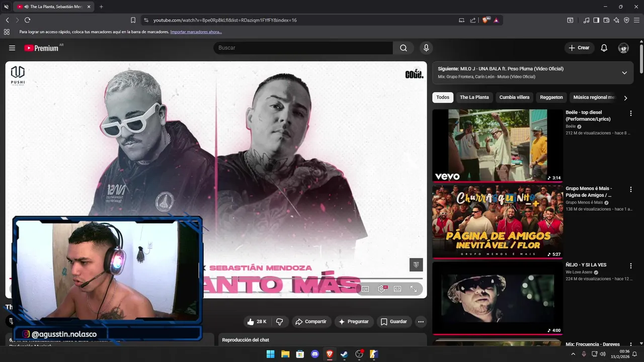Open Brave Rewards triangle icon
Viewport: 644px width, 362px height.
(x=496, y=20)
